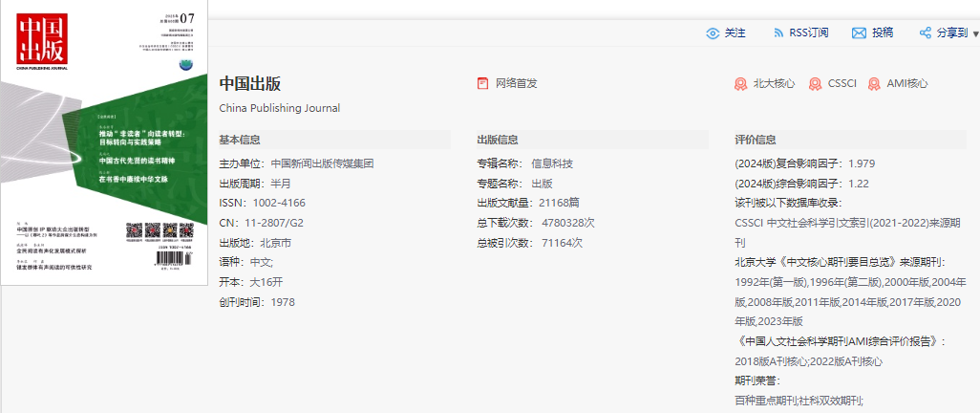The height and width of the screenshot is (413, 980).
Task: Open the 中国新闻出版传媒集团 sponsor link
Action: [322, 163]
